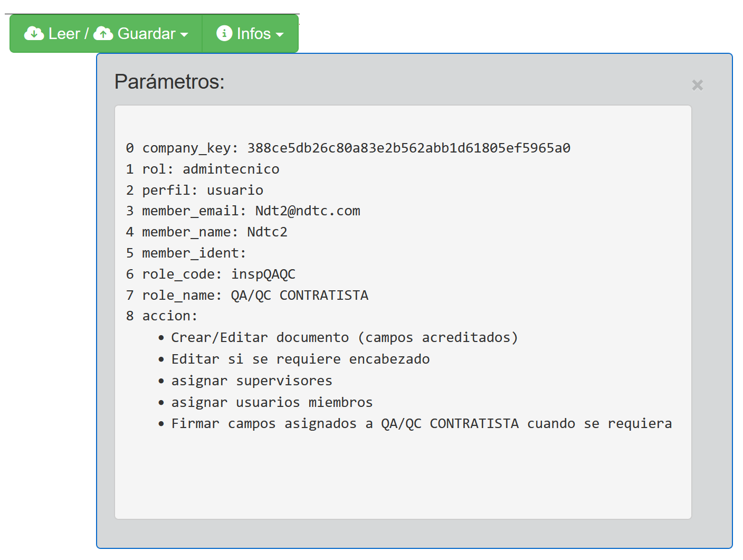
Task: Expand the Leer / Guardar dropdown caret
Action: click(184, 35)
